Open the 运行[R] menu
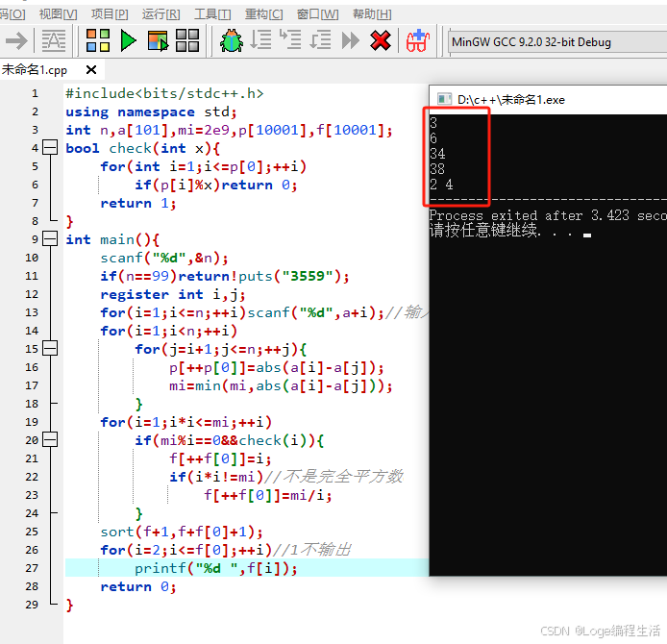The width and height of the screenshot is (667, 644). 161,14
